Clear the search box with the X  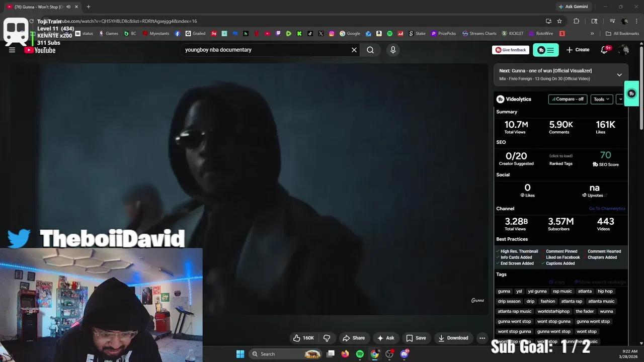click(x=354, y=50)
